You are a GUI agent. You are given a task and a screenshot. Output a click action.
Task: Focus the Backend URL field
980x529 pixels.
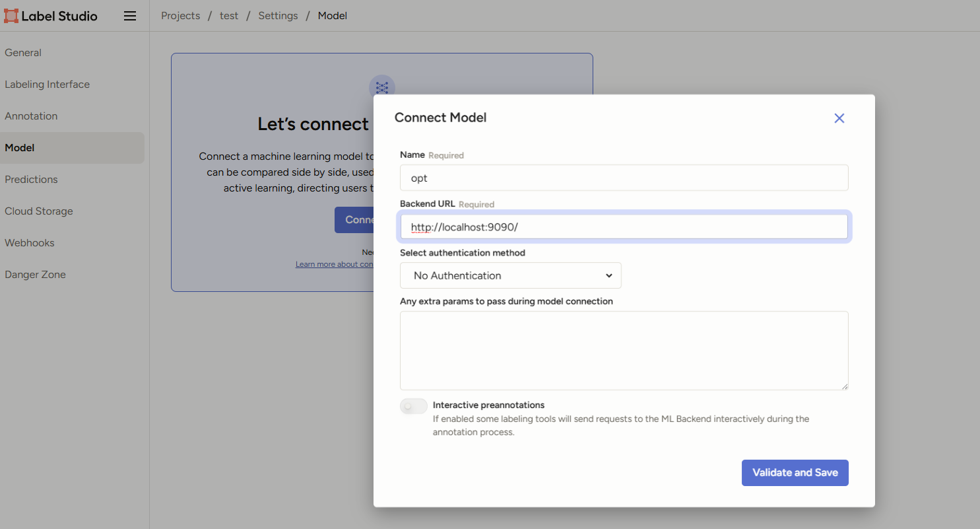click(624, 227)
